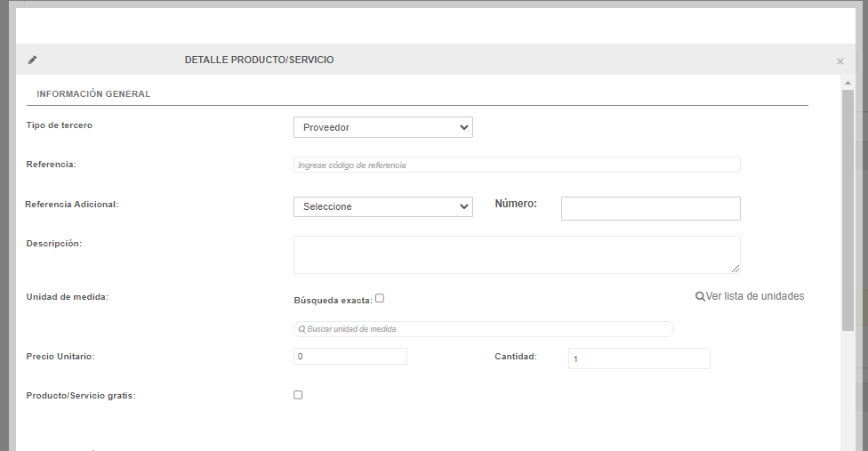The image size is (868, 451).
Task: Click the dialog vertical scrollbar thumb
Action: pyautogui.click(x=848, y=210)
